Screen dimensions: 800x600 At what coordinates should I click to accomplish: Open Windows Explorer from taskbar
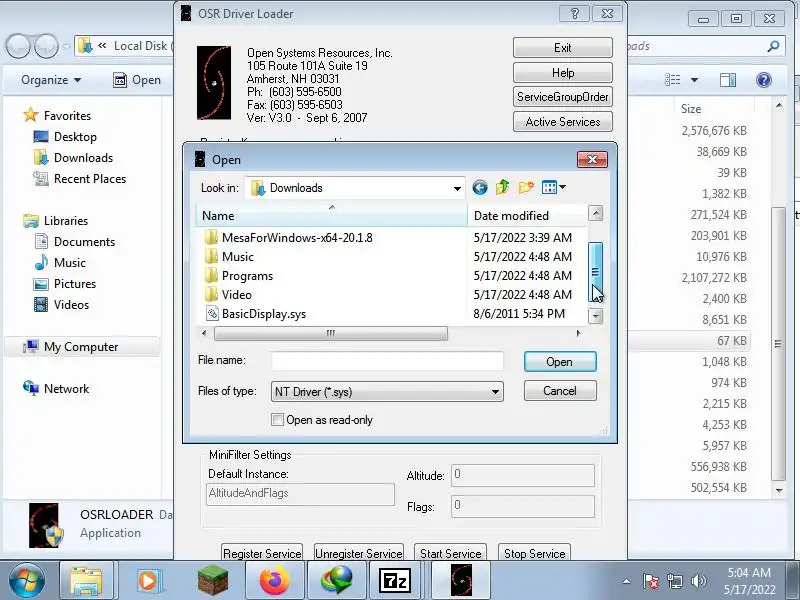(x=86, y=581)
